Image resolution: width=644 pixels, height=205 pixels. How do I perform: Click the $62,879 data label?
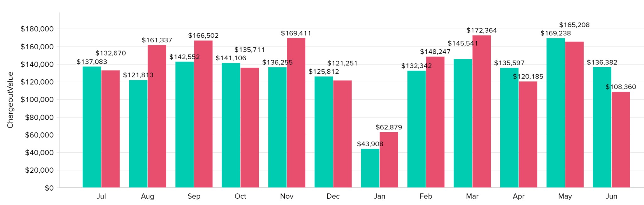[x=389, y=127]
